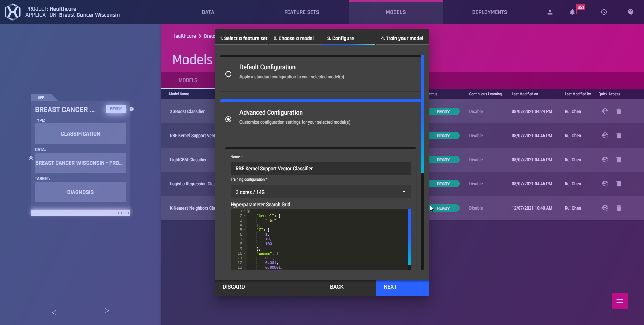Collapse the gamma array at line 10
644x325 pixels.
(x=244, y=253)
